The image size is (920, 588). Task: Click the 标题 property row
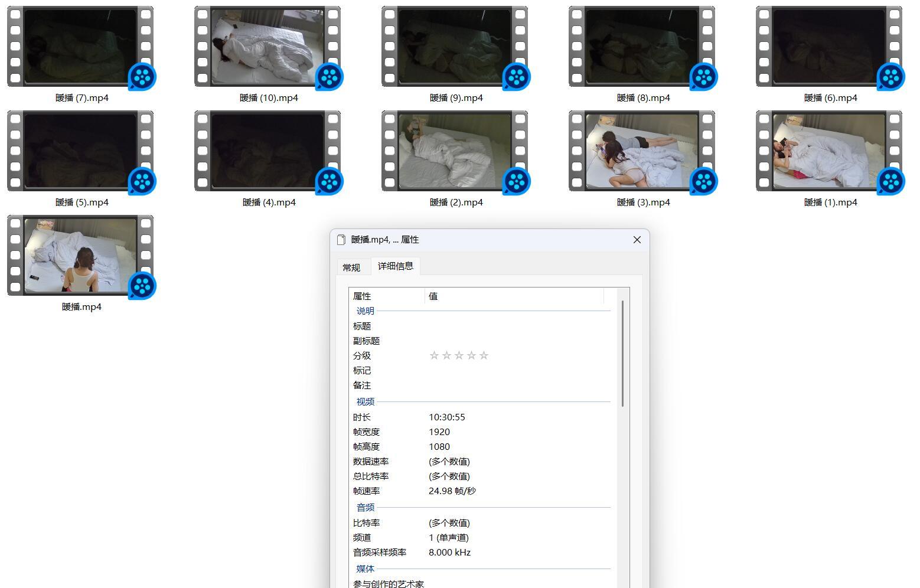pyautogui.click(x=481, y=326)
